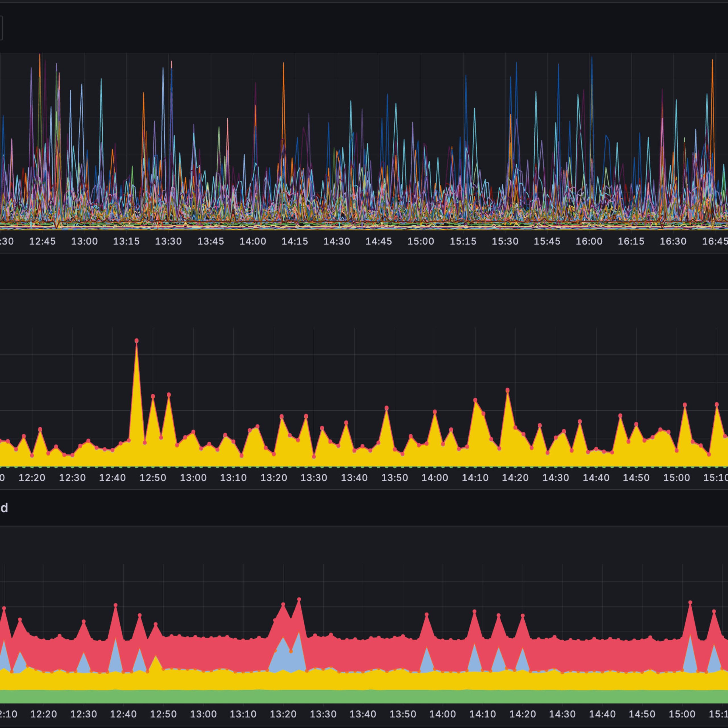Click the 14:40 label on middle chart axis
The height and width of the screenshot is (728, 728).
click(596, 478)
